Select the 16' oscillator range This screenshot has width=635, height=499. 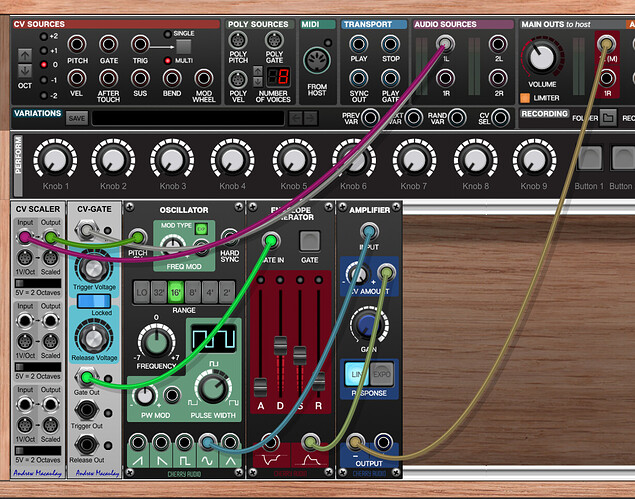click(x=176, y=292)
